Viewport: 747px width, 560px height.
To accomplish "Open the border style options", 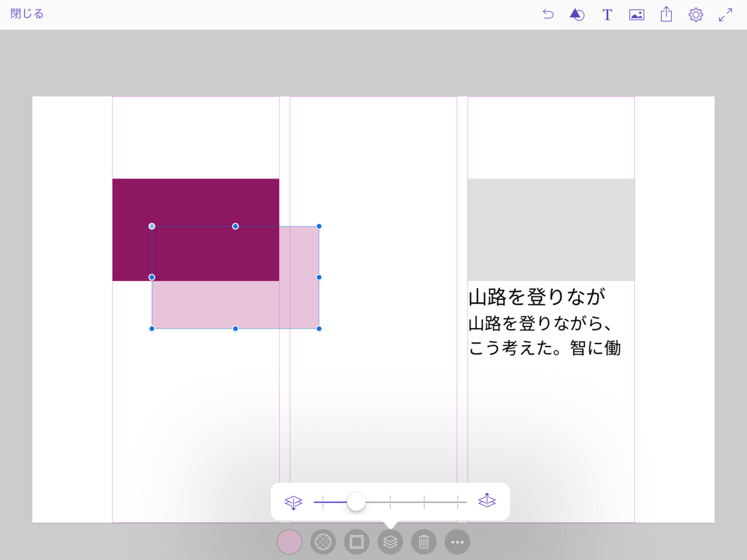I will [x=357, y=542].
